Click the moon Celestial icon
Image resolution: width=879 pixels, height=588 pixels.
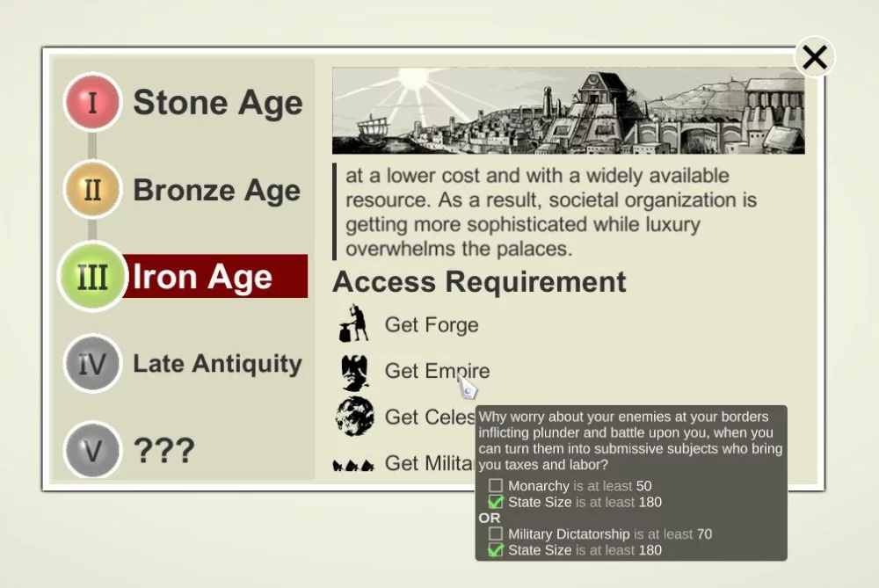tap(354, 417)
